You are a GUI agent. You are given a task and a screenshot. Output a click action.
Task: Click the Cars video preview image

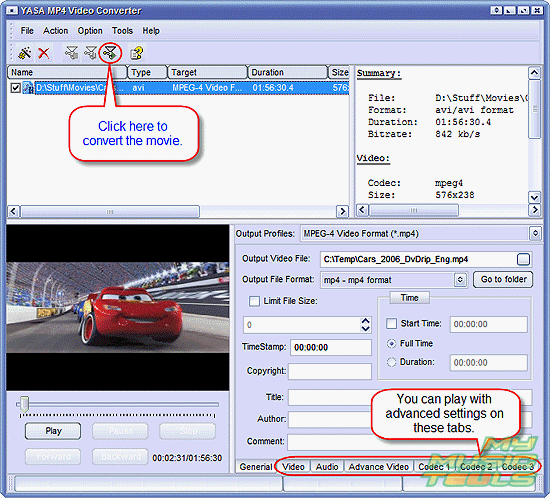[118, 307]
